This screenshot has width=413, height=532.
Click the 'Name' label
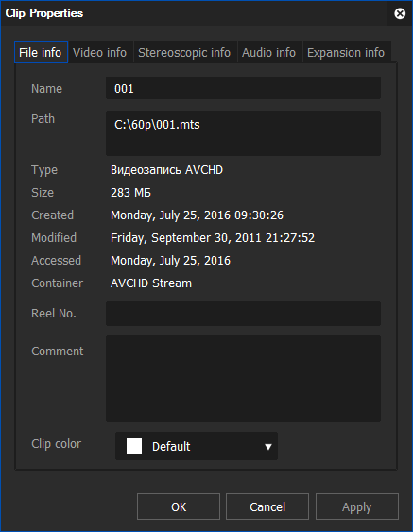click(x=47, y=88)
